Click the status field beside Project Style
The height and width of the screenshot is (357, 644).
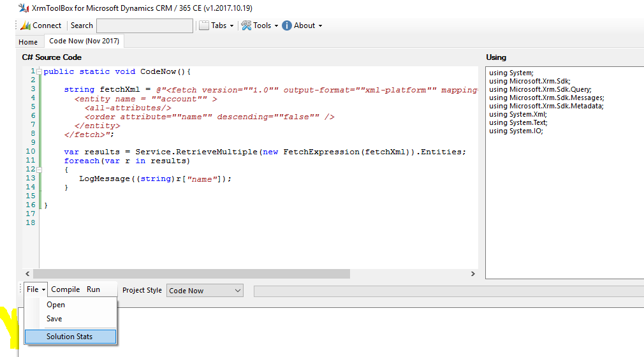click(448, 291)
